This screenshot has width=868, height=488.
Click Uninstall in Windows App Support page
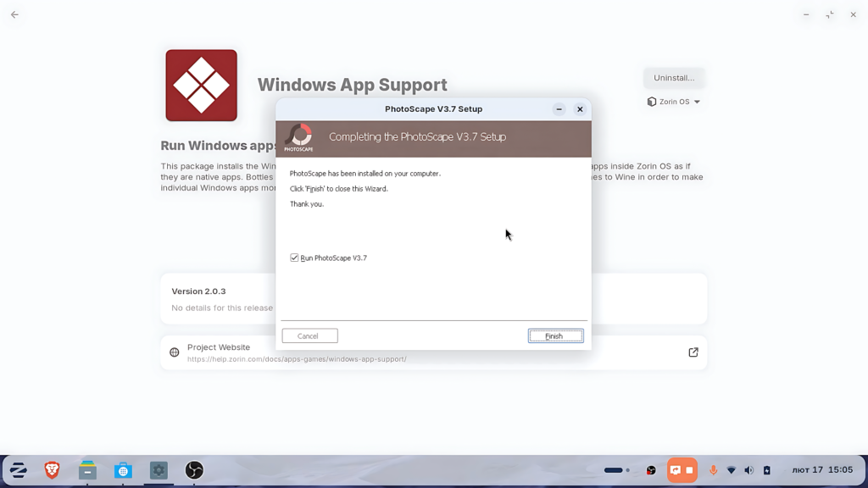coord(674,78)
